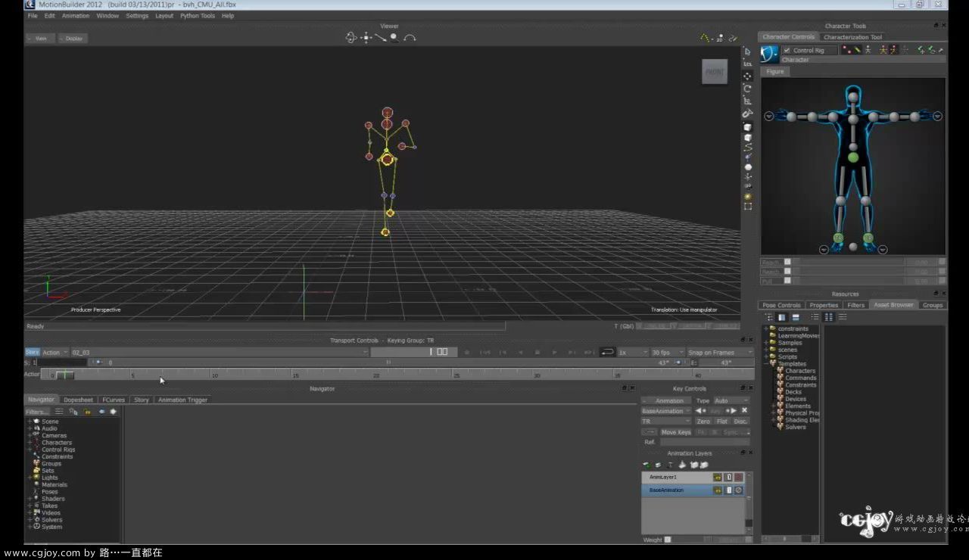969x560 pixels.
Task: Activate the Rotate manipulator tool
Action: [748, 89]
